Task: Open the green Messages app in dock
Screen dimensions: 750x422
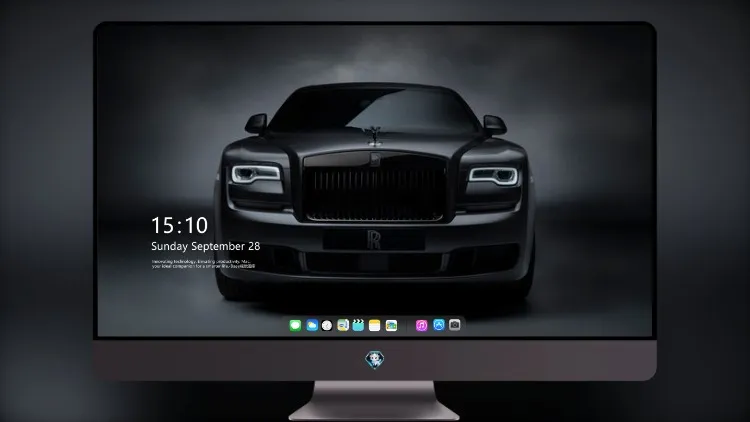Action: (x=295, y=326)
